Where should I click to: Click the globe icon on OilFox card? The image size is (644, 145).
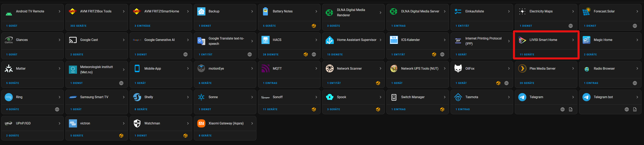point(506,83)
